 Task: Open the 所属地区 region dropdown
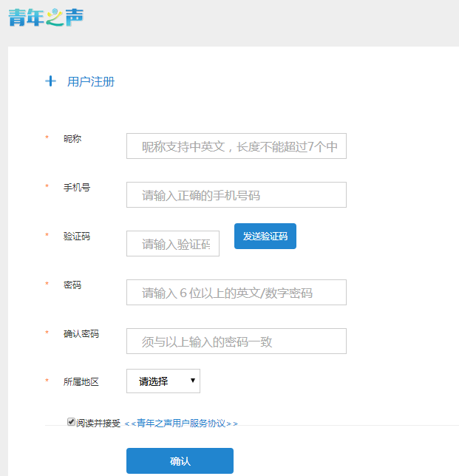click(x=163, y=381)
